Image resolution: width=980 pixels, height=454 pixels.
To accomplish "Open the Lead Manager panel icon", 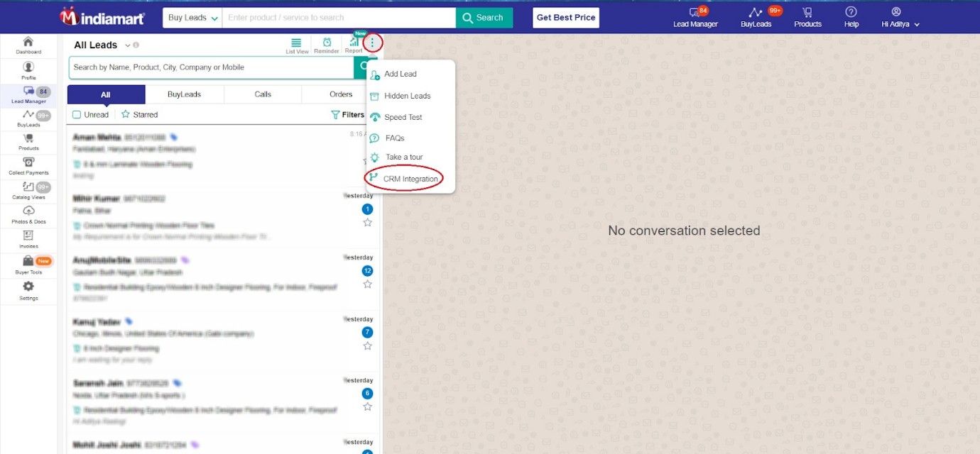I will coord(28,92).
